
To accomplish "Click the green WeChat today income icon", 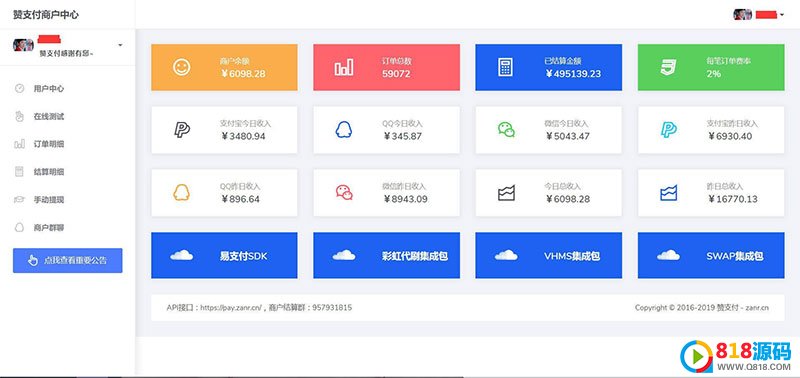I will coord(506,130).
